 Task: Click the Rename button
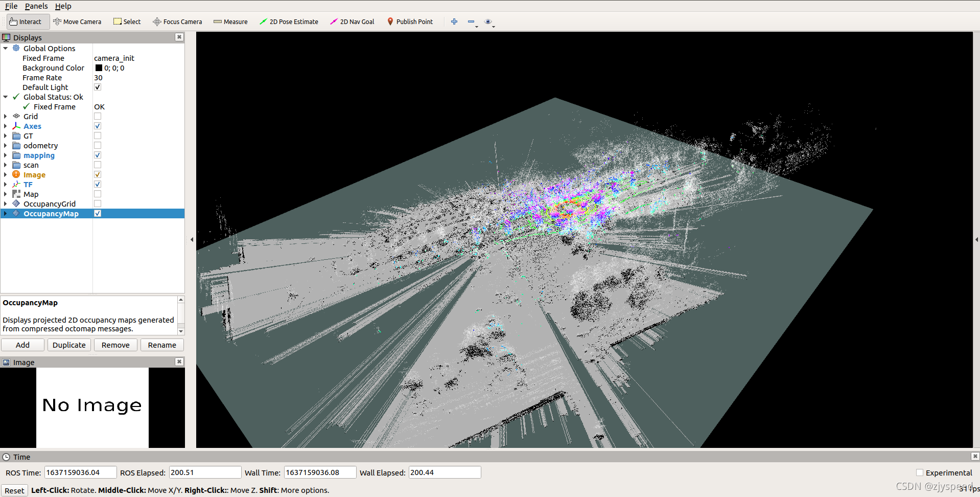pyautogui.click(x=162, y=345)
